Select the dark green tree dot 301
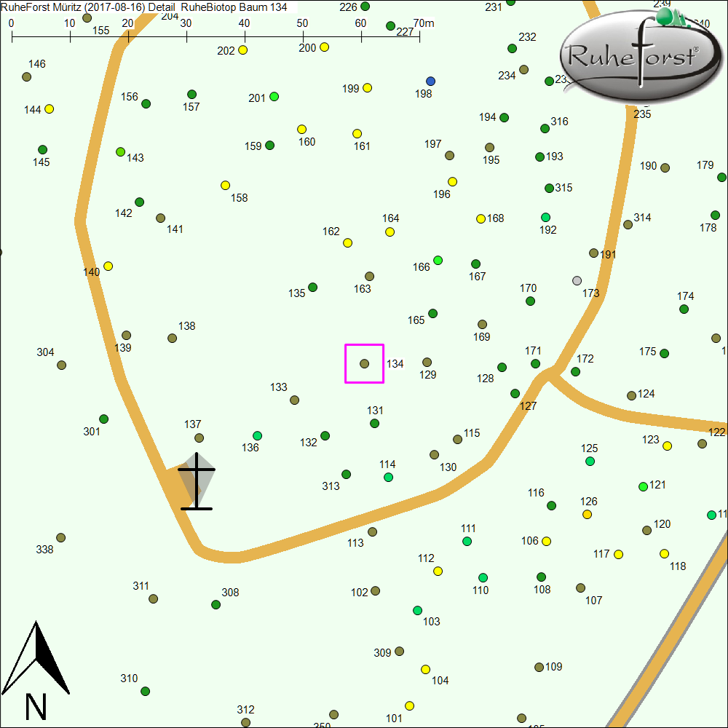The width and height of the screenshot is (728, 728). [x=104, y=419]
